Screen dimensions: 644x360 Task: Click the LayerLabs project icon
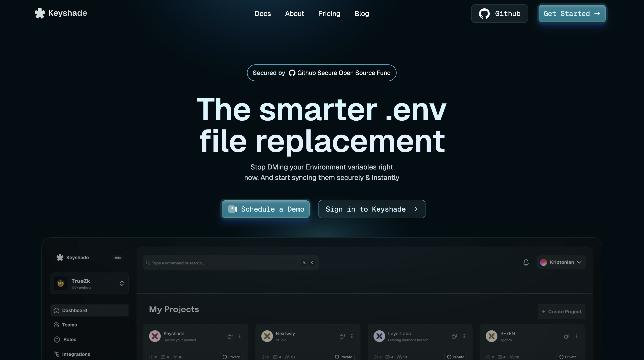pos(379,336)
